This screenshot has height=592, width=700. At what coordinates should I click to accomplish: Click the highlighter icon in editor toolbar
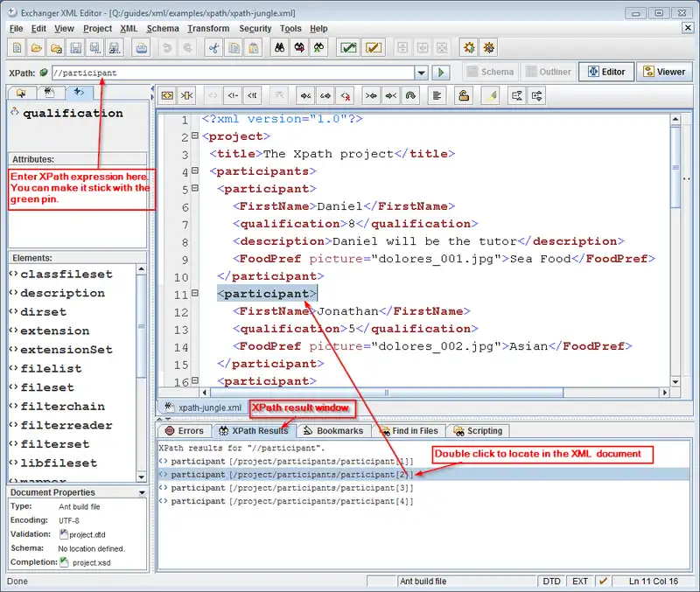(x=491, y=94)
